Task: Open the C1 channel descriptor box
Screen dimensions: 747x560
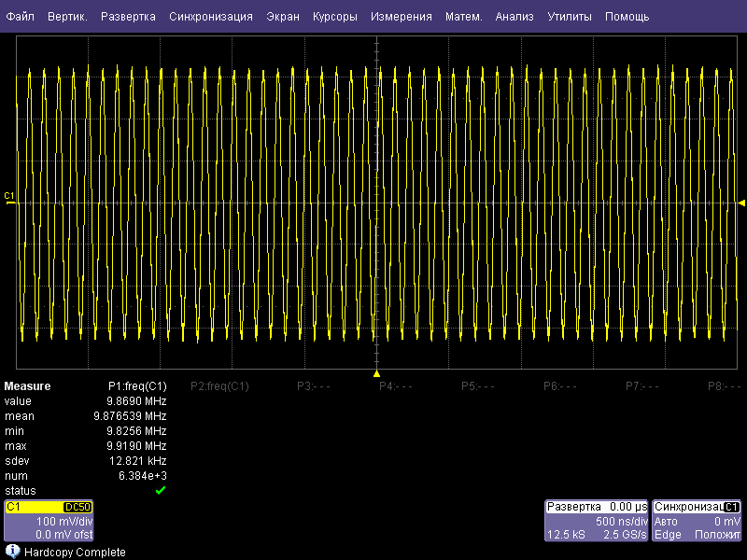Action: (49, 521)
